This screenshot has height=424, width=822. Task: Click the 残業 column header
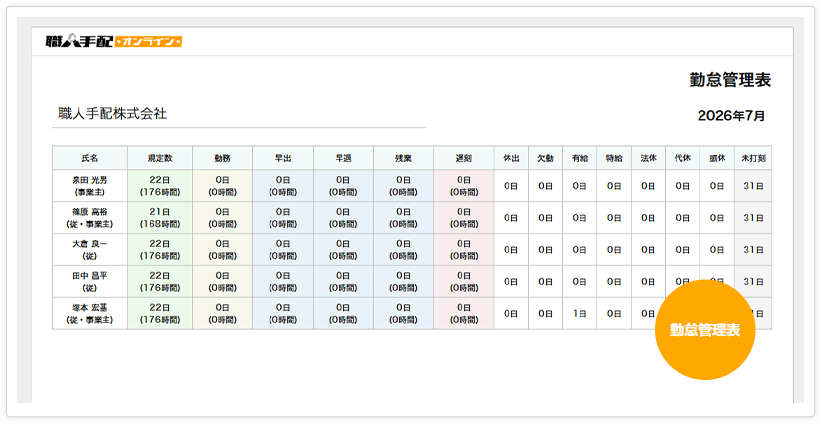403,158
